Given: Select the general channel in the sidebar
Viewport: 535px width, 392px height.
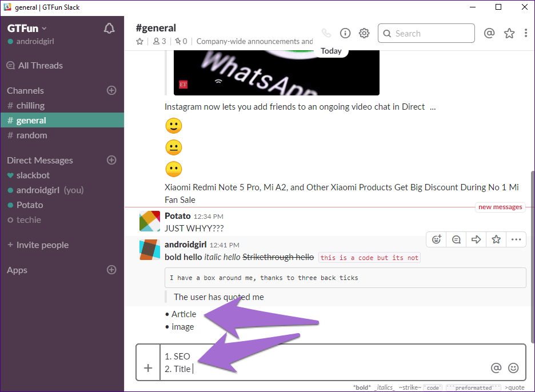Looking at the screenshot, I should pos(62,121).
